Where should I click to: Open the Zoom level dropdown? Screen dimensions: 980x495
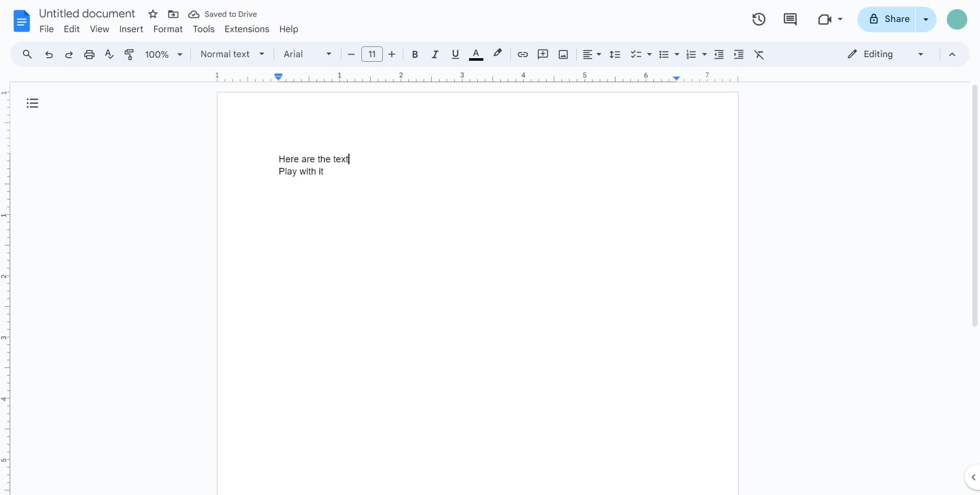[162, 54]
